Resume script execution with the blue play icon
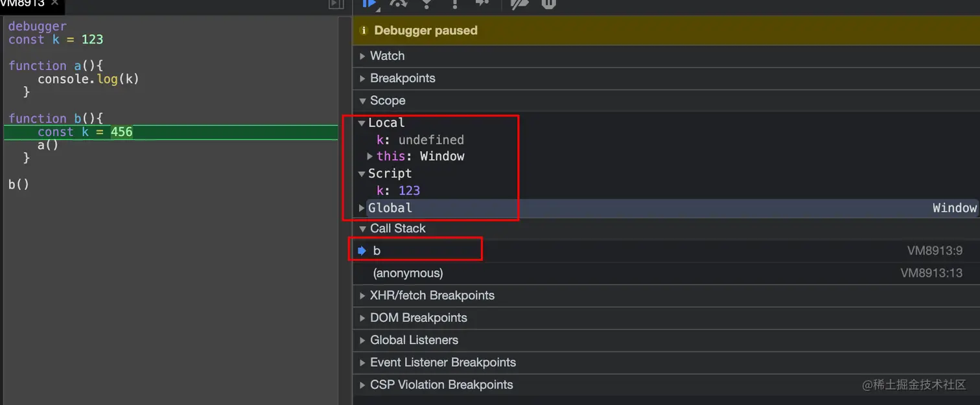The image size is (980, 405). 370,3
